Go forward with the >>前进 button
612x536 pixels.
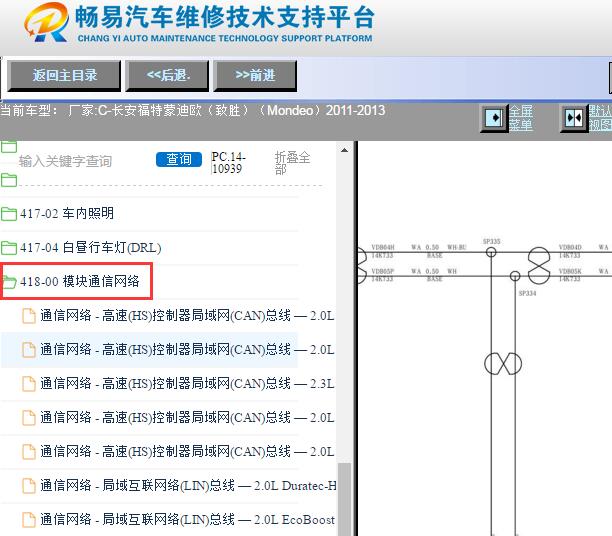[x=255, y=75]
